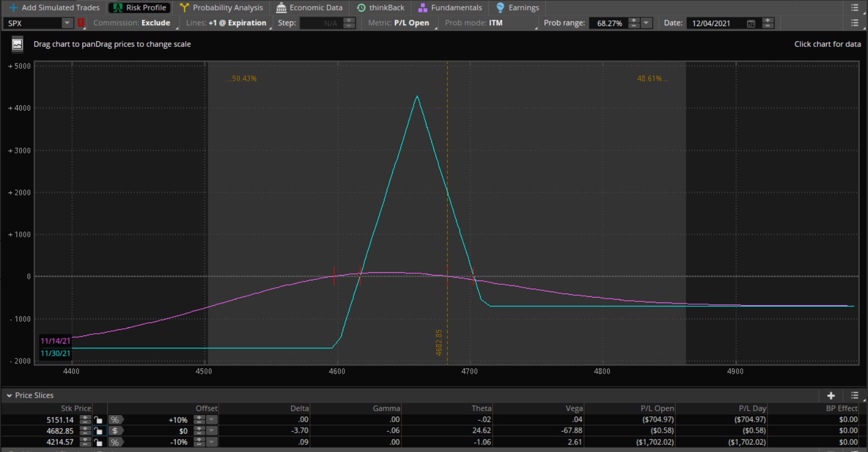Click the 24.62 Theta value
The height and width of the screenshot is (452, 868).
482,431
